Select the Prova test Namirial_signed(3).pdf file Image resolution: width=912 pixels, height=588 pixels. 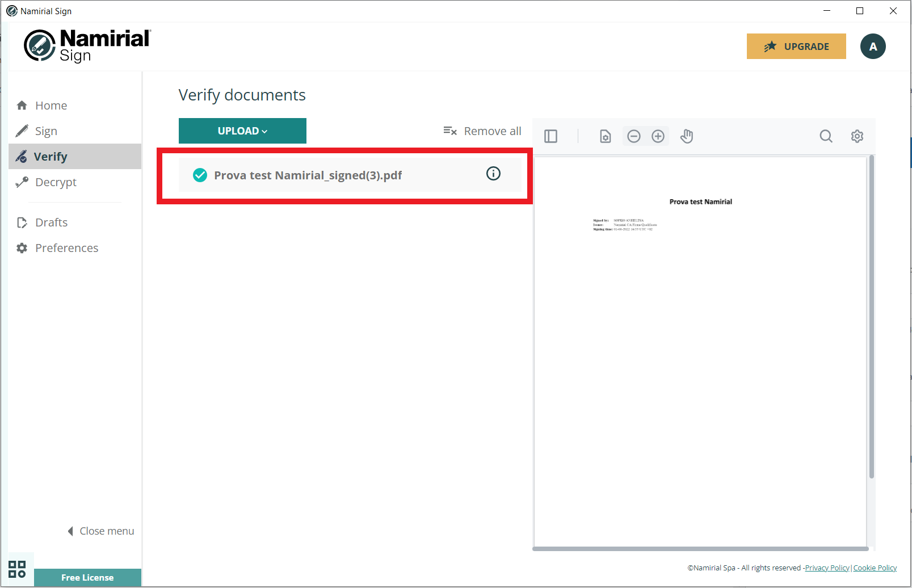pos(350,175)
